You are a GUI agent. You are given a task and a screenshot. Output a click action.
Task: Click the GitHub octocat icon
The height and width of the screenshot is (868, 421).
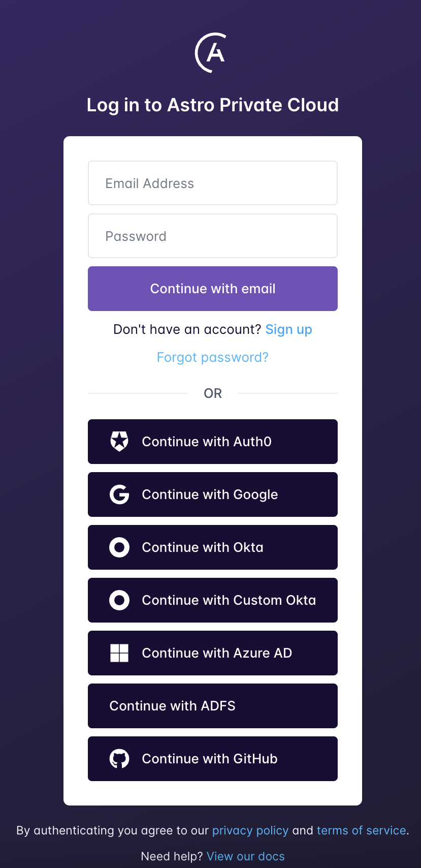pyautogui.click(x=119, y=759)
